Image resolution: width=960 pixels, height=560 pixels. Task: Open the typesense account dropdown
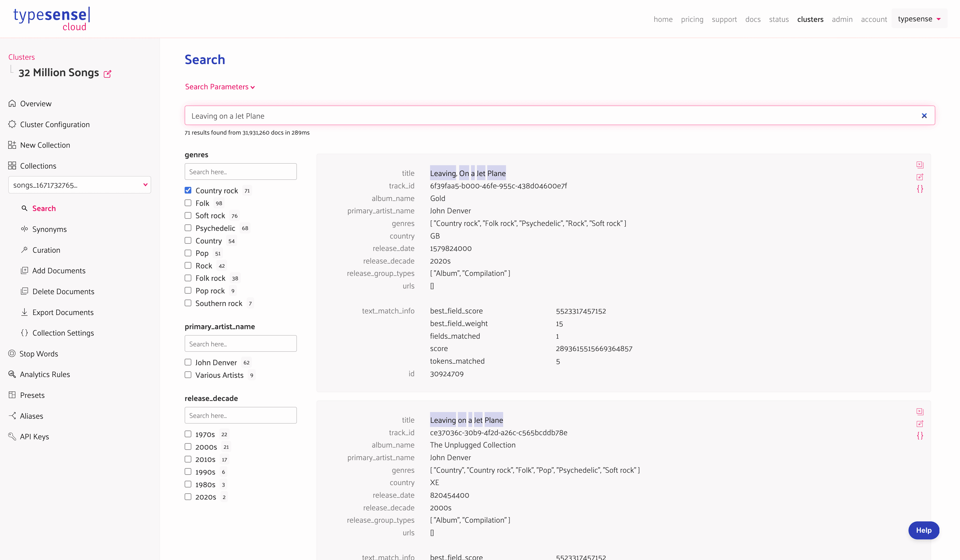click(x=919, y=19)
